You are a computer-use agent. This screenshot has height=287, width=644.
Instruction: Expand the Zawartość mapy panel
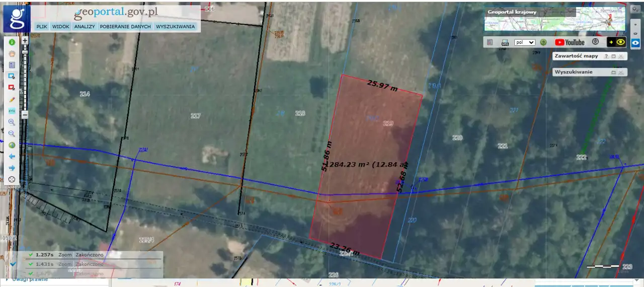coord(613,56)
